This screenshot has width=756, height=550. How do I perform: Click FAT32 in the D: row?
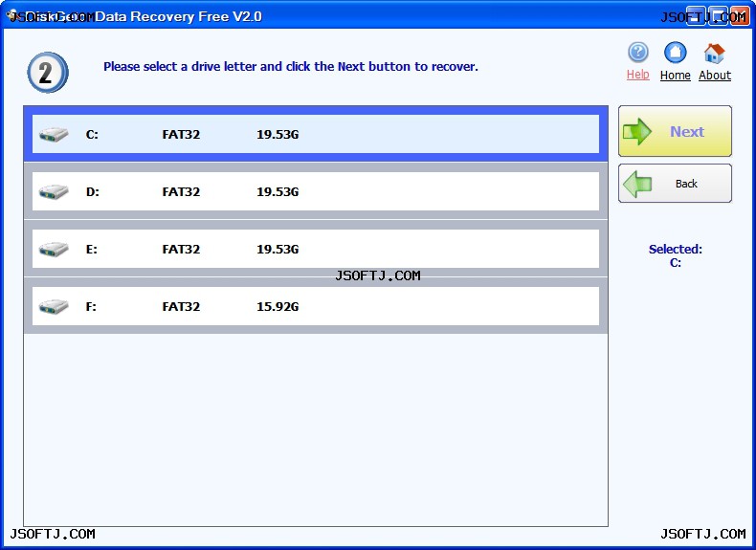(x=181, y=192)
